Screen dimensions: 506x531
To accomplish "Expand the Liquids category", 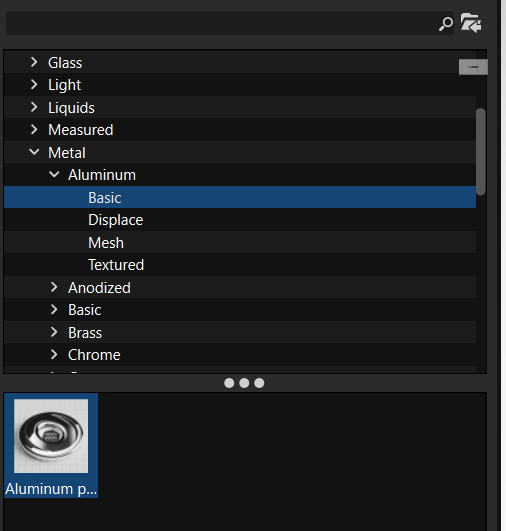I will point(34,107).
